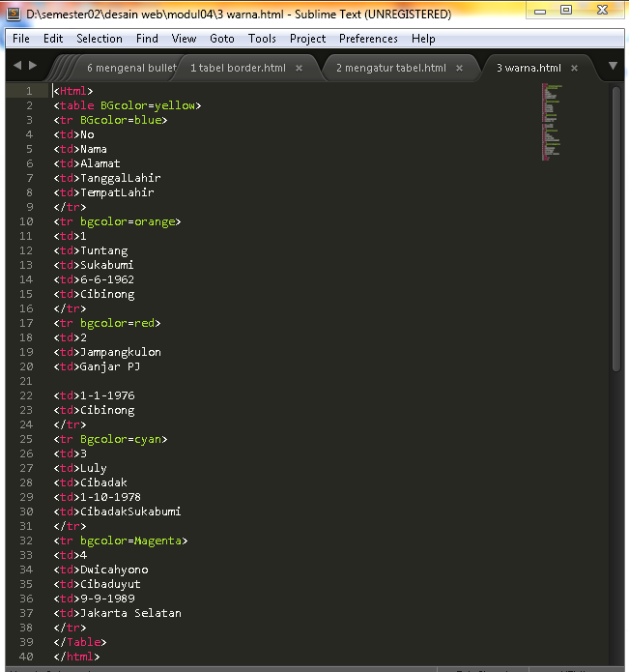Click the '<td>1-1-1976' line

[94, 395]
